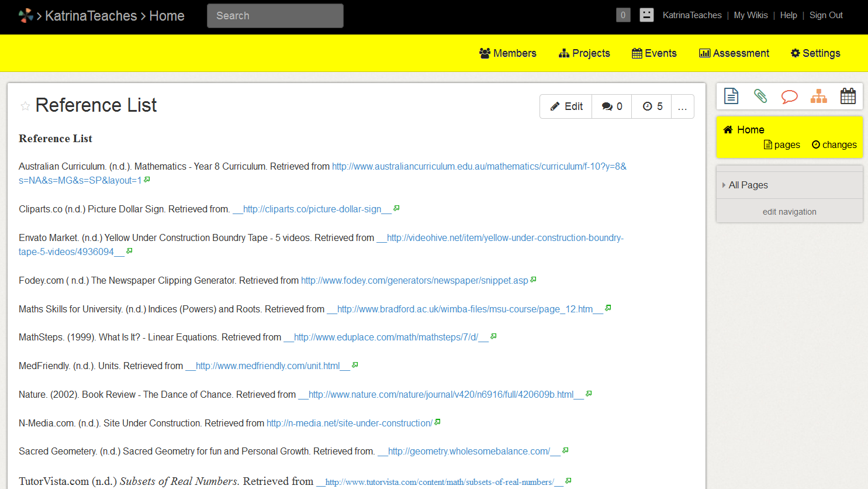Open the nature.com journal link

pos(441,394)
